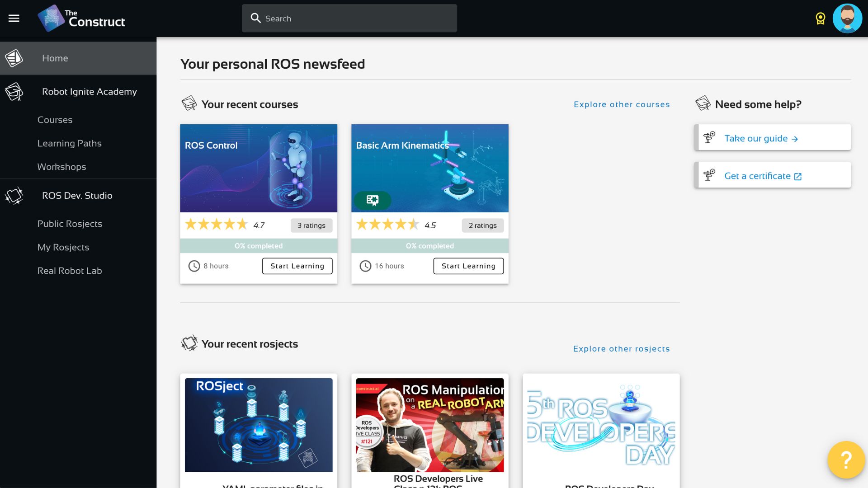Image resolution: width=868 pixels, height=488 pixels.
Task: Open ROS Dev. Studio section
Action: pos(78,196)
